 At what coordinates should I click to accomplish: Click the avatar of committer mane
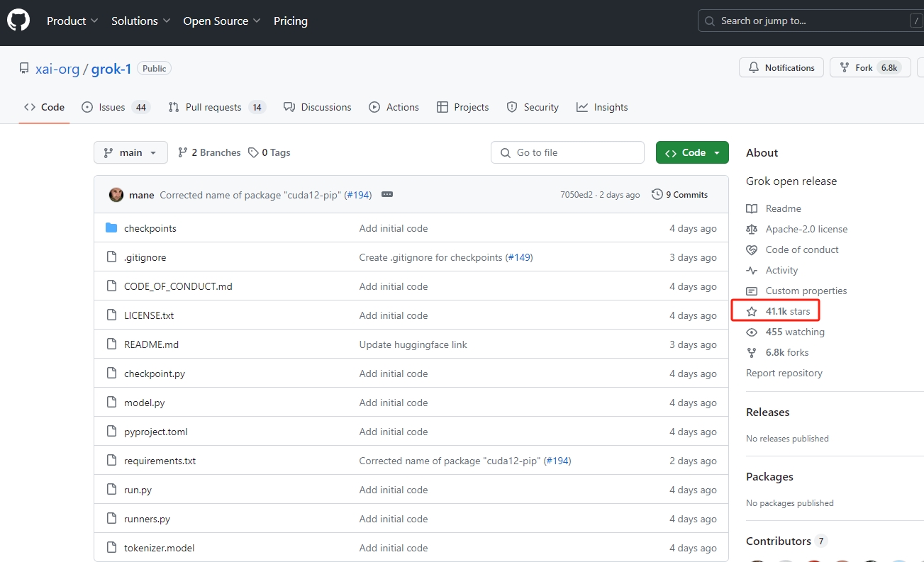point(116,195)
